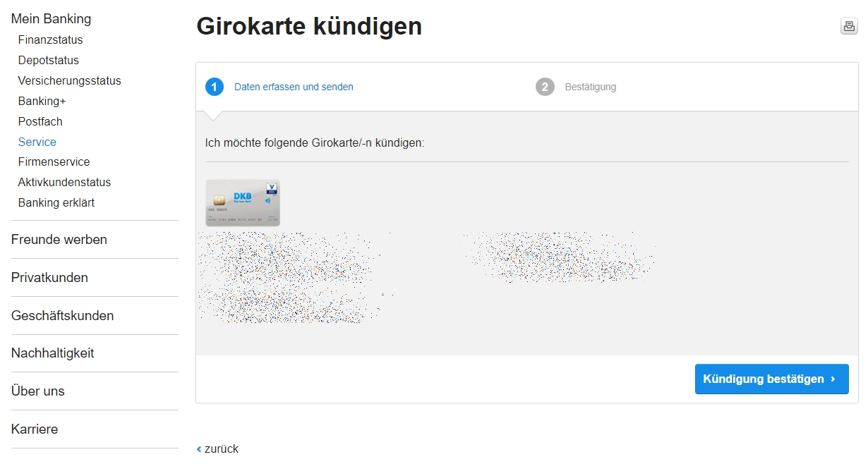
Task: Confirm with Kündigung bestätigen button
Action: [x=771, y=379]
